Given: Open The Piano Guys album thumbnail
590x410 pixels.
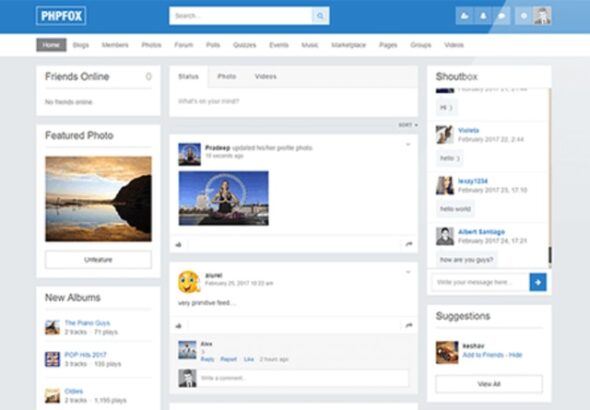Looking at the screenshot, I should pos(52,327).
